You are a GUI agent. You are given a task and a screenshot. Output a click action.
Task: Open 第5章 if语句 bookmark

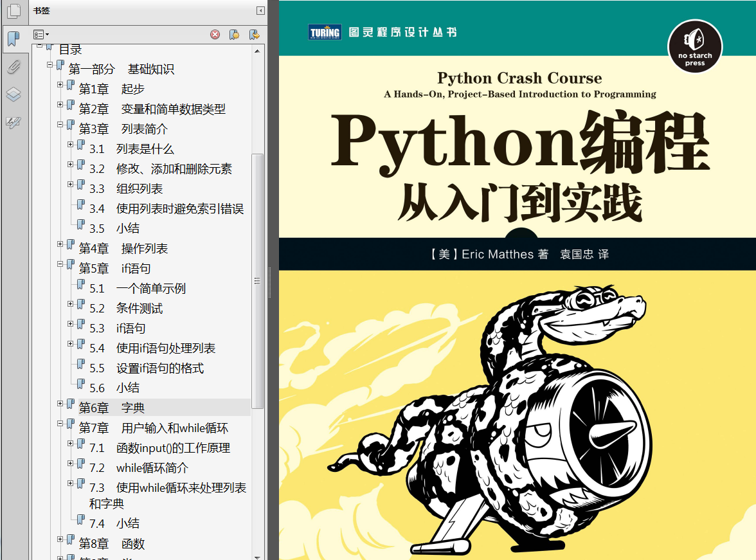point(114,269)
